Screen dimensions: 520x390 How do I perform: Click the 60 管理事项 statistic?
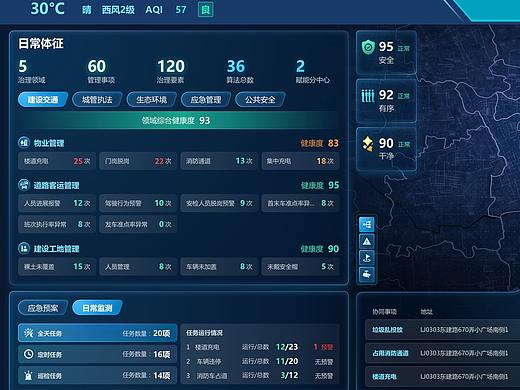click(x=101, y=71)
